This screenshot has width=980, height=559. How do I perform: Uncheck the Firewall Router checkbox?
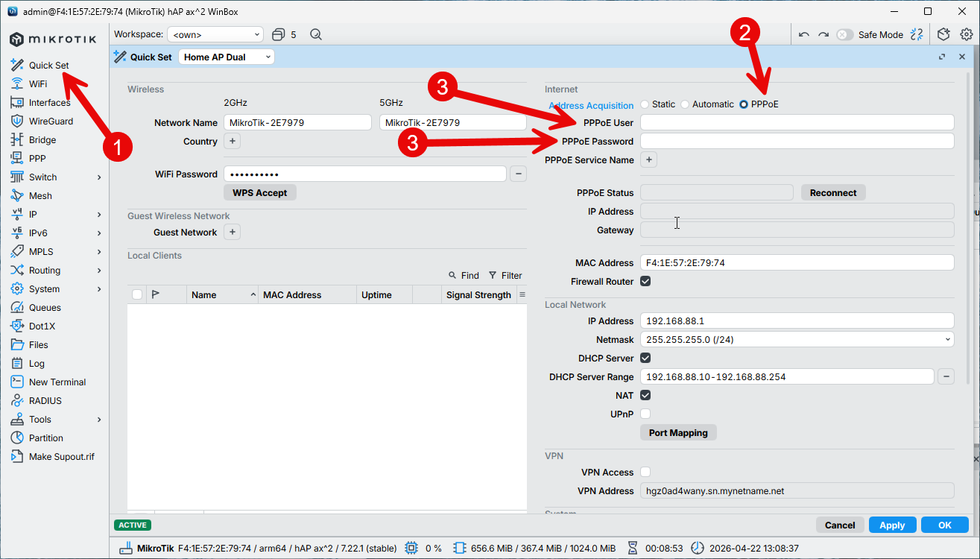coord(645,281)
